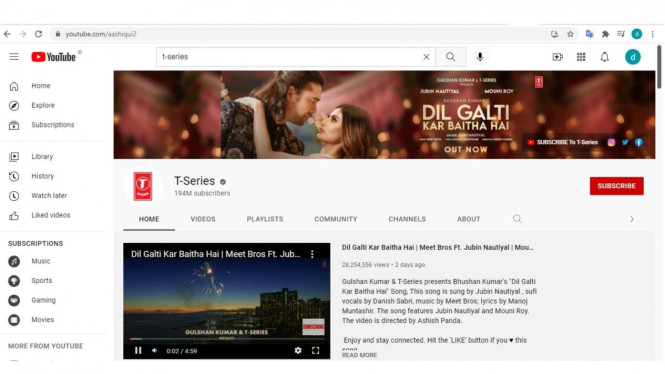Image resolution: width=665 pixels, height=374 pixels.
Task: Open the Google Translate extension icon
Action: point(589,34)
